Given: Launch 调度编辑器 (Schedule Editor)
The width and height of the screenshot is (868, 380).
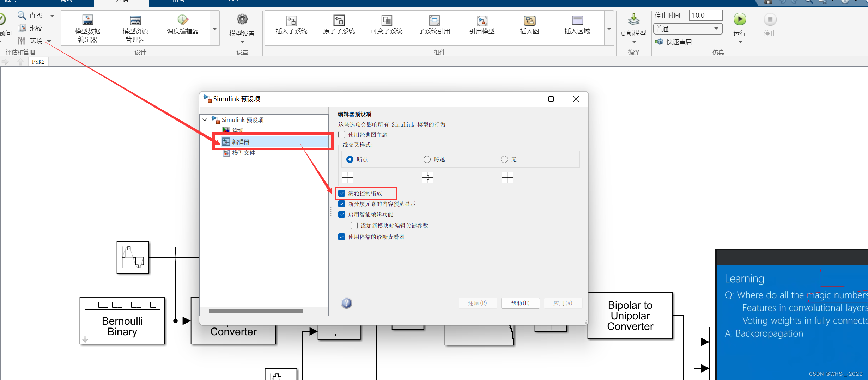Looking at the screenshot, I should point(183,25).
